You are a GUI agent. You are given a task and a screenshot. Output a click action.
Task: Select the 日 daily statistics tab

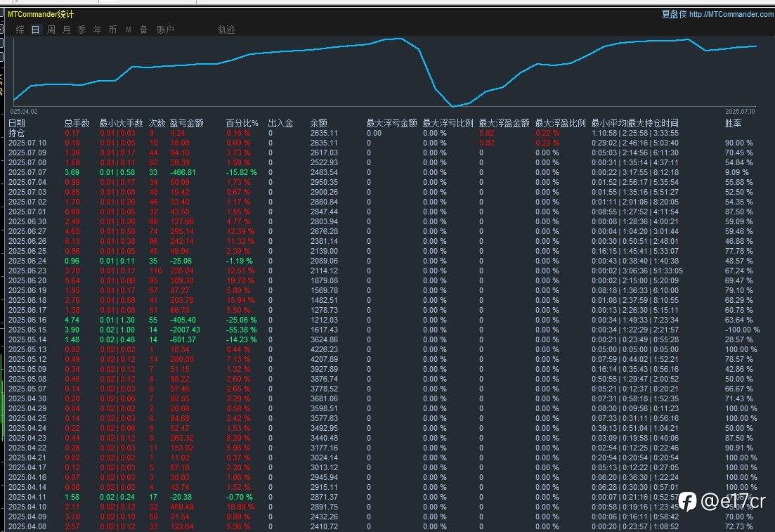[36, 30]
